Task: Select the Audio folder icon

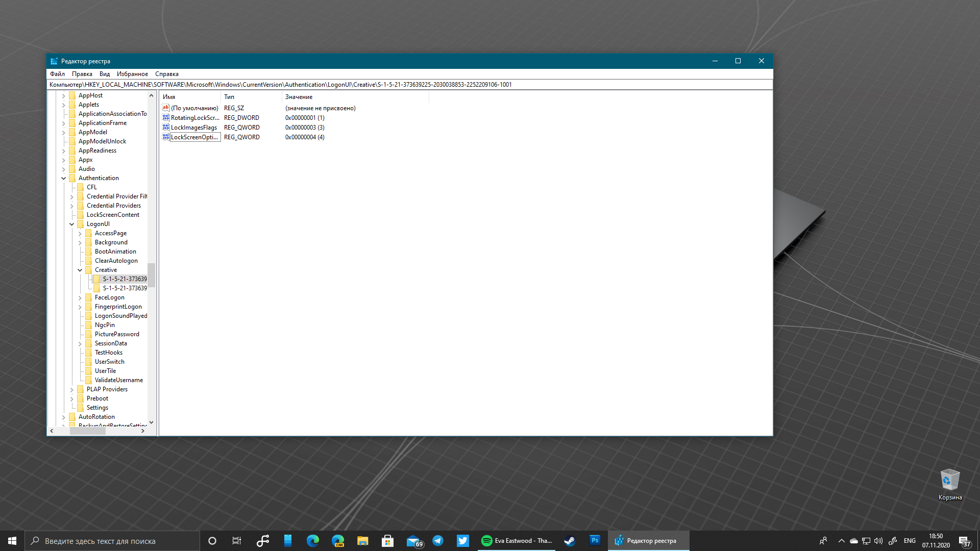Action: click(x=72, y=169)
